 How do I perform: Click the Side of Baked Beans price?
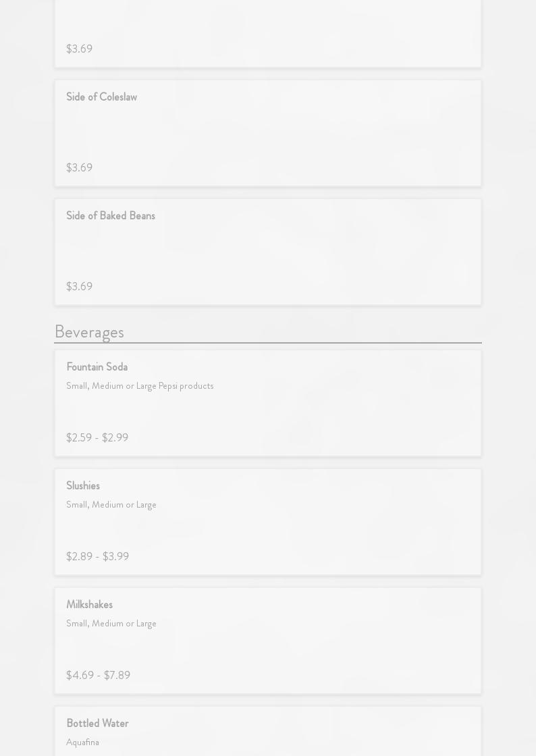click(79, 287)
